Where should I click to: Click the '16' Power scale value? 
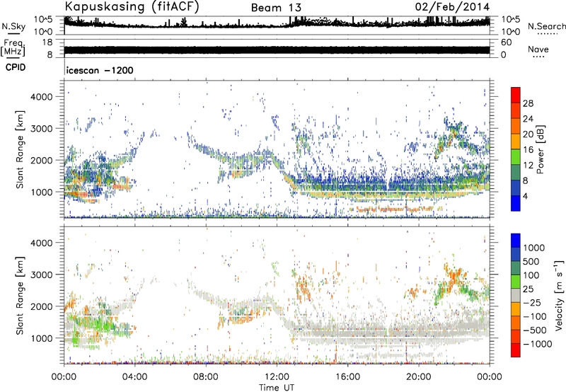point(528,150)
